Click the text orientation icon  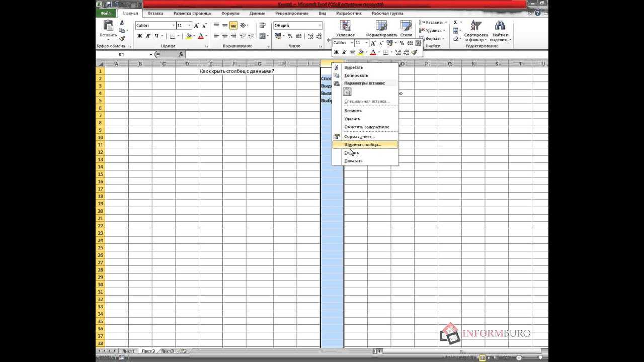pyautogui.click(x=244, y=26)
